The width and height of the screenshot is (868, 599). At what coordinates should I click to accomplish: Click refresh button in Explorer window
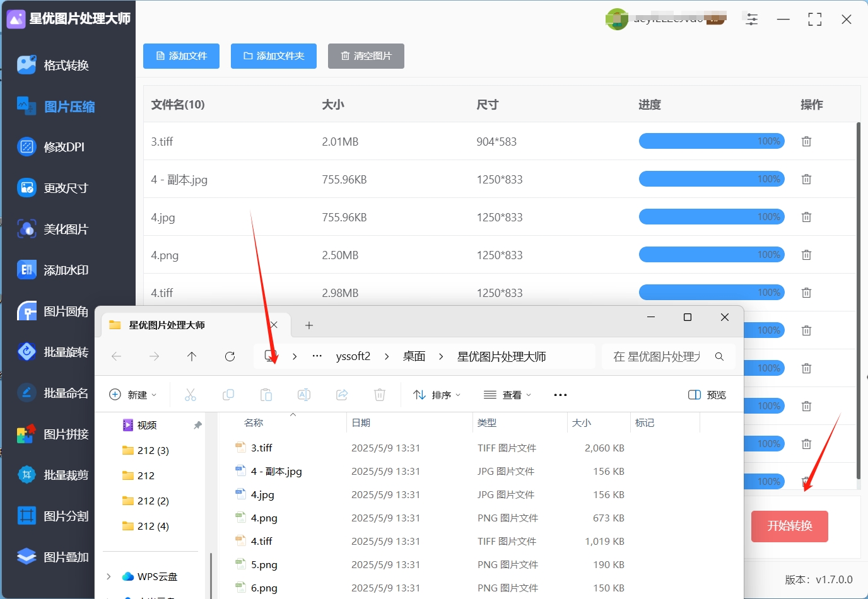click(x=230, y=357)
